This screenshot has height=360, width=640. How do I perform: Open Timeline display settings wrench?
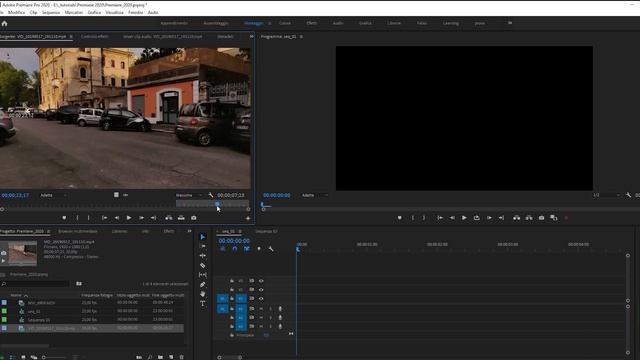tap(271, 249)
